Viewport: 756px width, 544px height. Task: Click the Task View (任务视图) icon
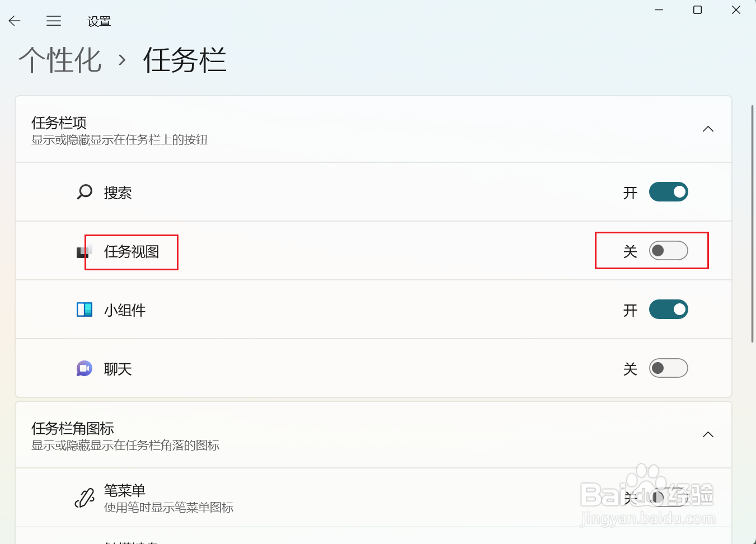tap(84, 251)
